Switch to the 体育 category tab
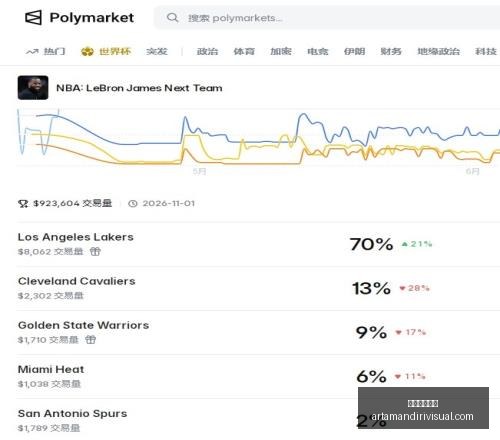The width and height of the screenshot is (500, 440). 244,52
